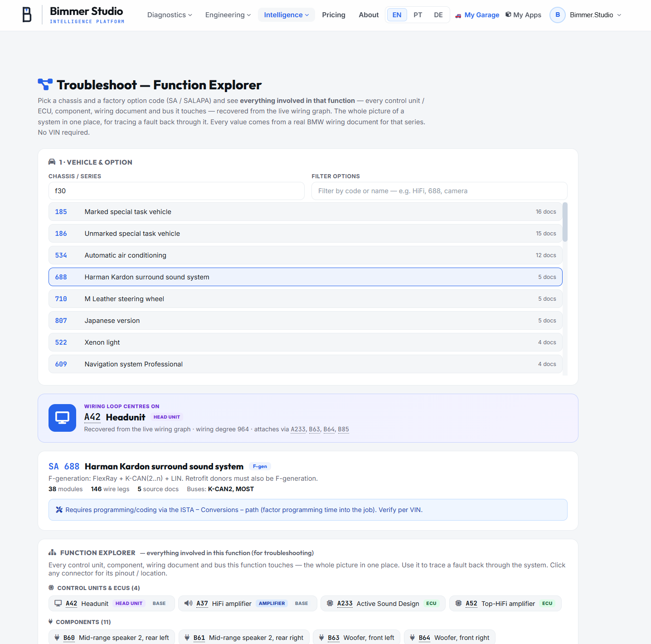
Task: Open My Apps
Action: coord(524,15)
